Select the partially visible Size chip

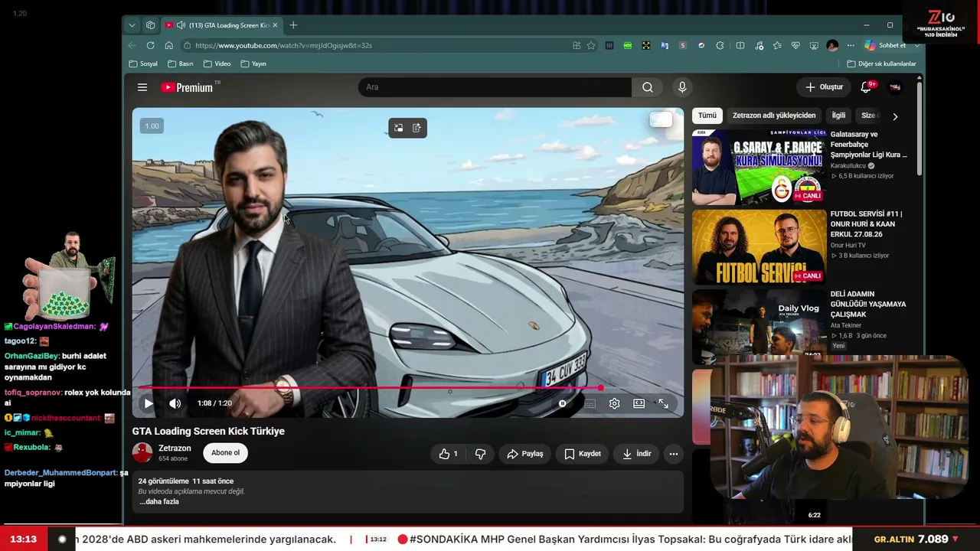click(x=868, y=116)
